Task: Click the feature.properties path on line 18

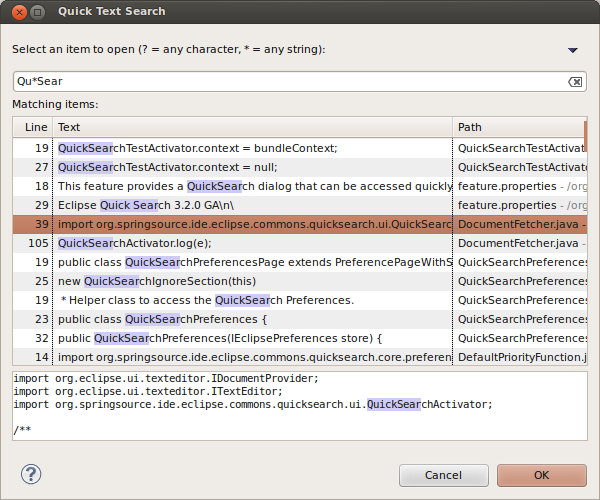Action: coord(522,186)
